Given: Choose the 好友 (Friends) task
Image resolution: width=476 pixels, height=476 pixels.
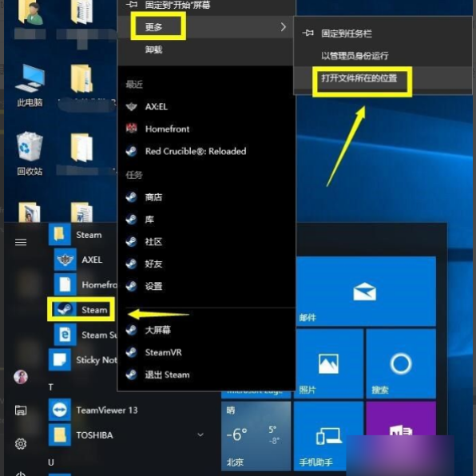Looking at the screenshot, I should [x=206, y=264].
